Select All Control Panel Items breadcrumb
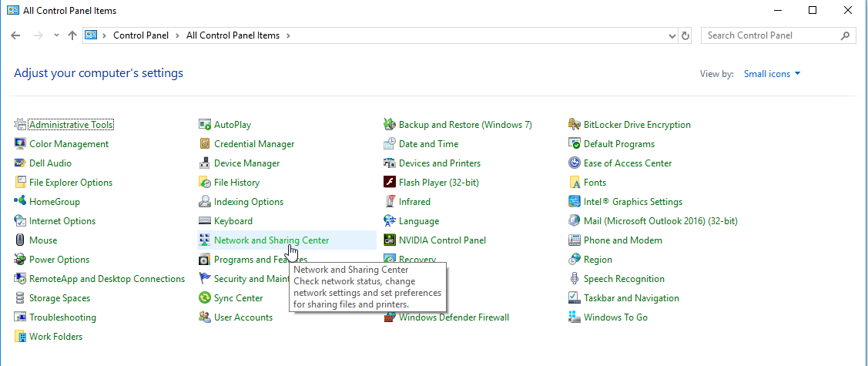This screenshot has width=868, height=366. click(x=233, y=35)
